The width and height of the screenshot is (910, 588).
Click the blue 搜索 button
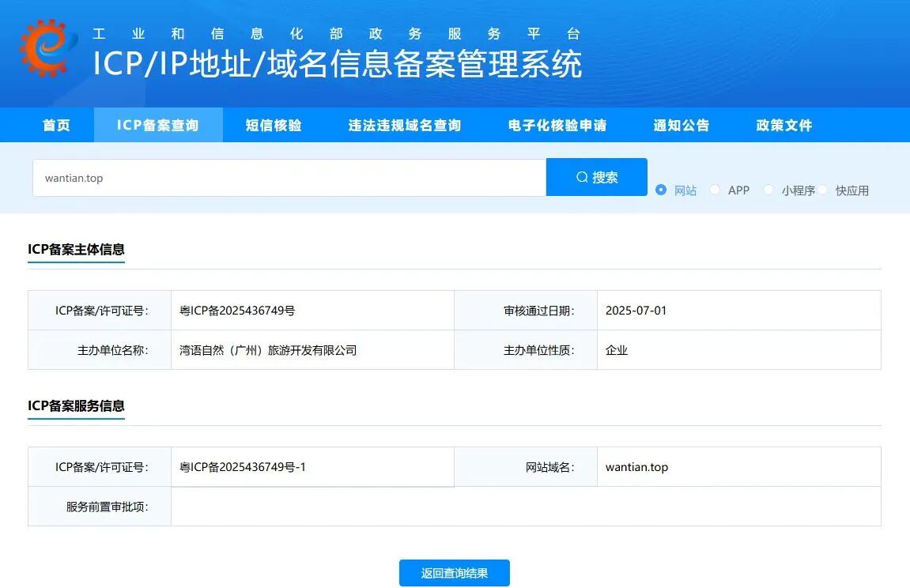point(597,178)
